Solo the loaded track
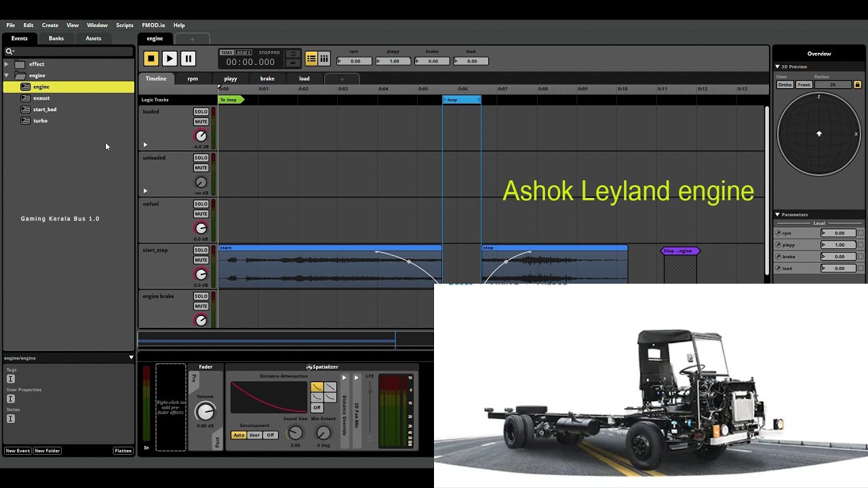Image resolution: width=868 pixels, height=488 pixels. 201,112
